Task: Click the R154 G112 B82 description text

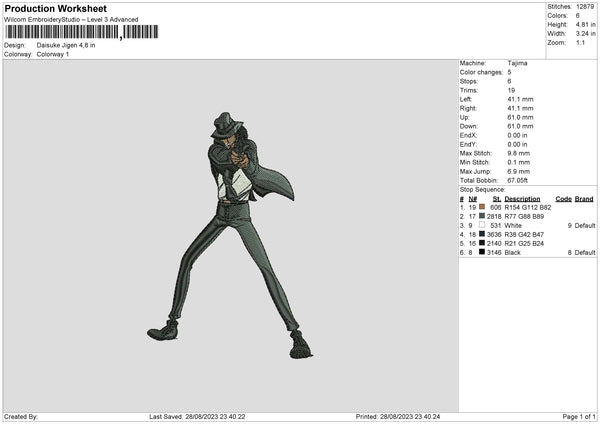Action: point(528,207)
